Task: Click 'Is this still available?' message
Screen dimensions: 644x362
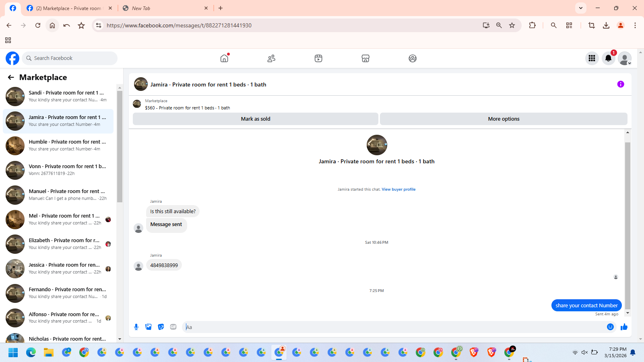Action: point(173,212)
